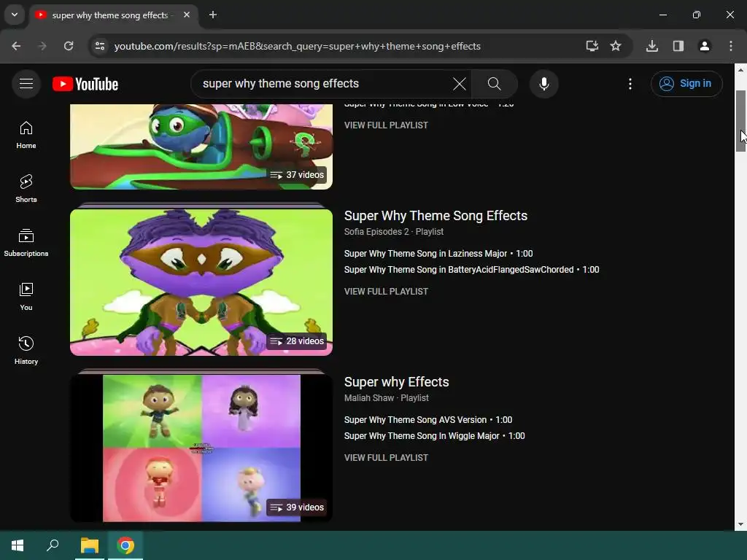Open the 37 videos playlist thumbnail
The width and height of the screenshot is (747, 560).
point(201,147)
